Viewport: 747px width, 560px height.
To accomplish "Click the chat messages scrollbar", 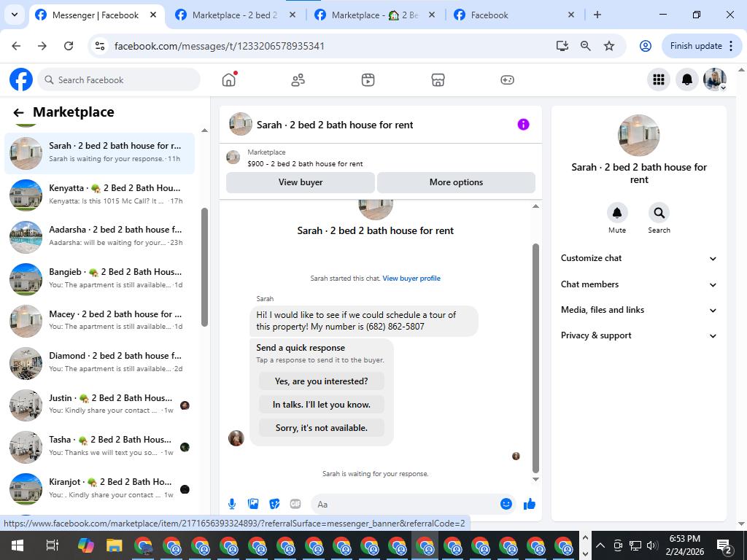I will pos(535,357).
